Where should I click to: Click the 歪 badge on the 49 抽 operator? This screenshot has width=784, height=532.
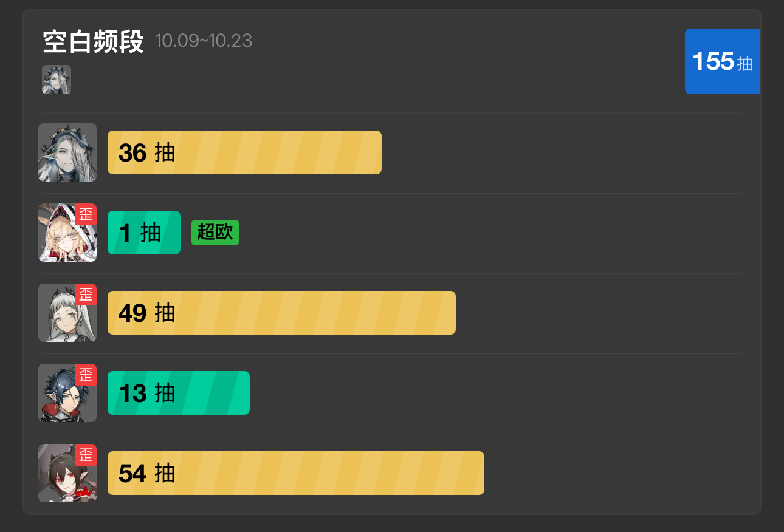click(x=86, y=295)
